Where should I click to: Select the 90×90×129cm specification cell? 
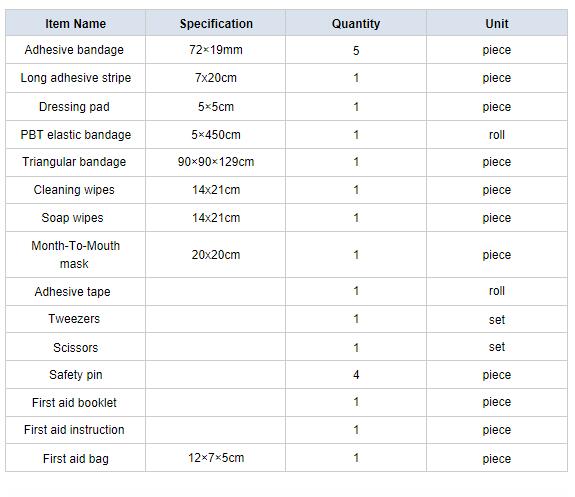(216, 162)
